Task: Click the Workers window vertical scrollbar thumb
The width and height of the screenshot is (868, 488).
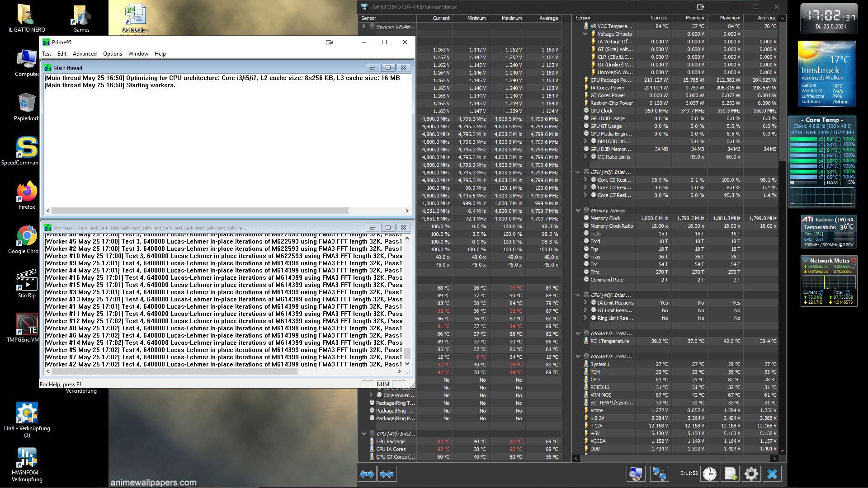Action: tap(407, 353)
